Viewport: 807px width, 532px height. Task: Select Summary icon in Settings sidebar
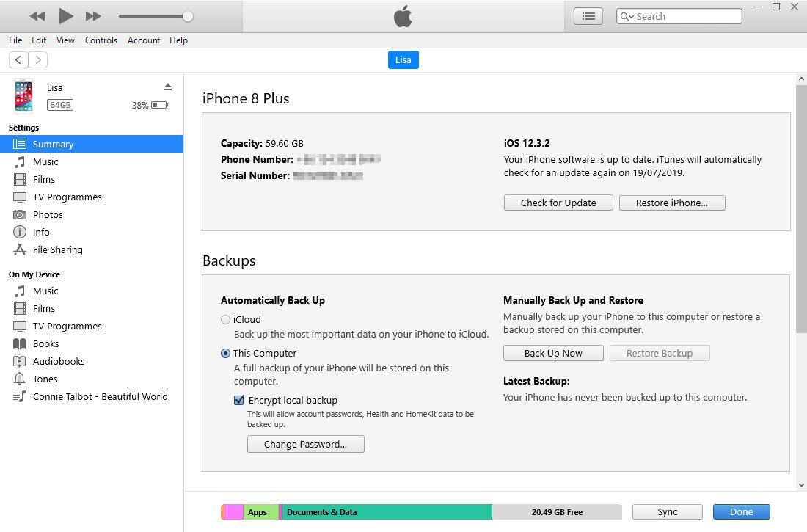pos(20,145)
